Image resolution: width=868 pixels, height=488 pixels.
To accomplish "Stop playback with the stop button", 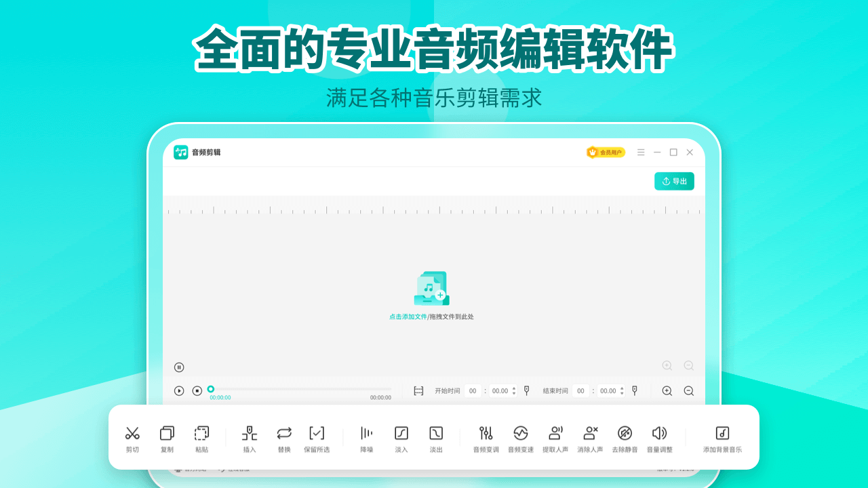I will pos(197,391).
